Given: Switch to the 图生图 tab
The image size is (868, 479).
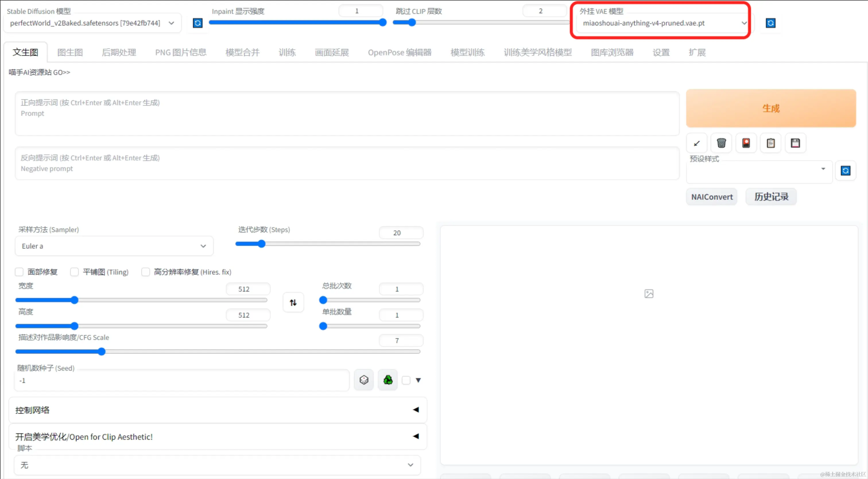Looking at the screenshot, I should [x=70, y=52].
